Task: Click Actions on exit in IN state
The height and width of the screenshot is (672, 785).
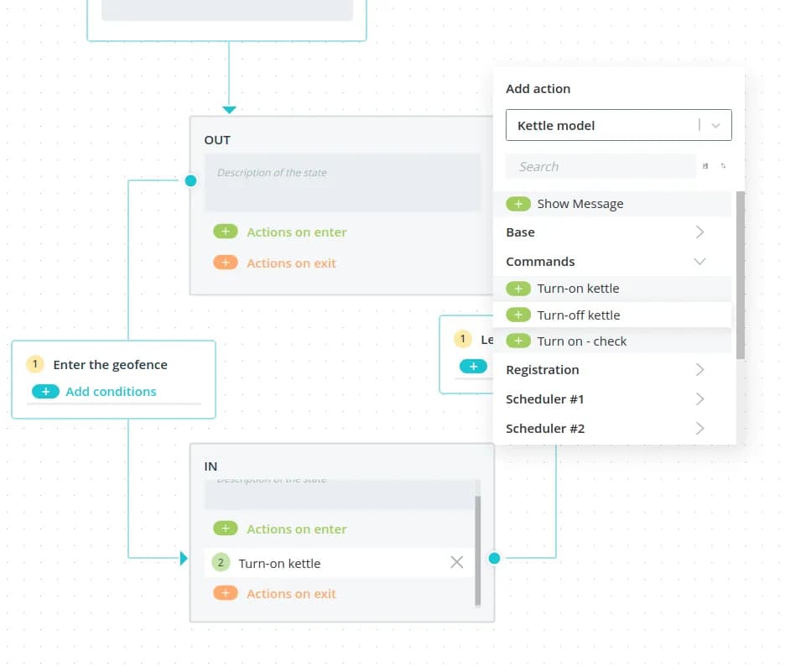Action: pyautogui.click(x=291, y=594)
